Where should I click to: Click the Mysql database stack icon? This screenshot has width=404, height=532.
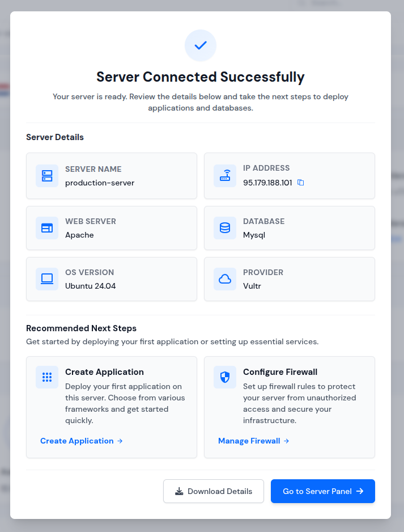(x=225, y=228)
